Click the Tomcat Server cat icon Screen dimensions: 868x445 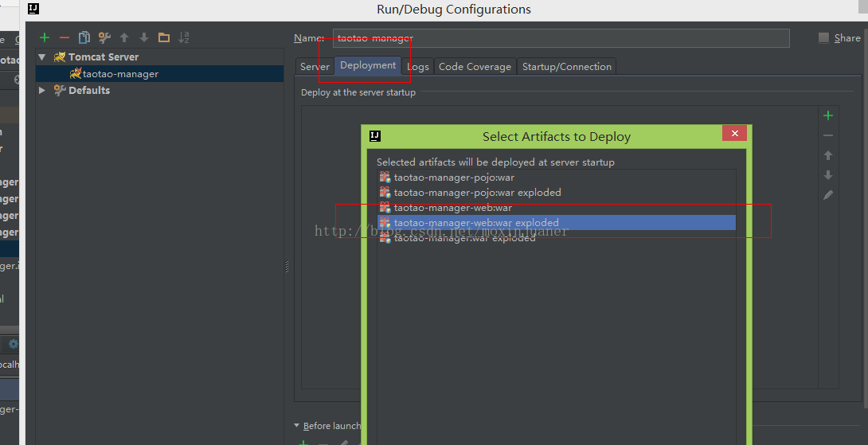(60, 57)
